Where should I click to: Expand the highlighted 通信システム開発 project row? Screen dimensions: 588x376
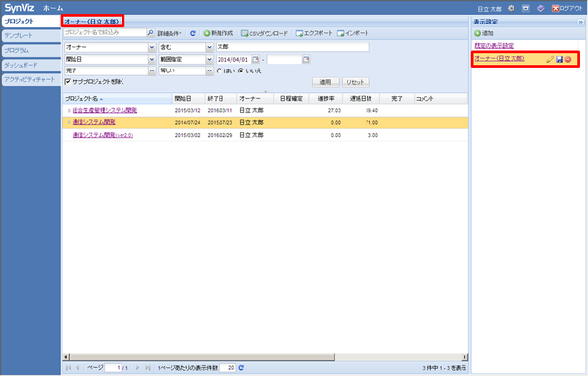click(69, 122)
